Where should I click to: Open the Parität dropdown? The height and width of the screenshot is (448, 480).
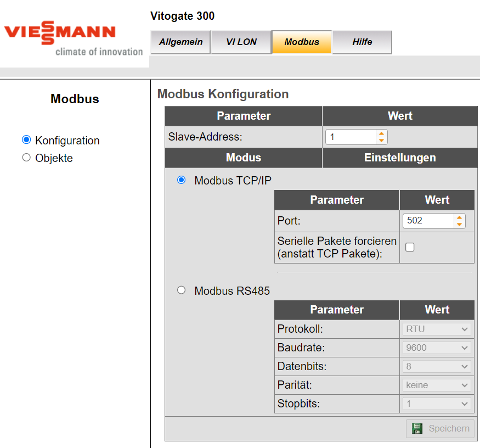(x=437, y=385)
